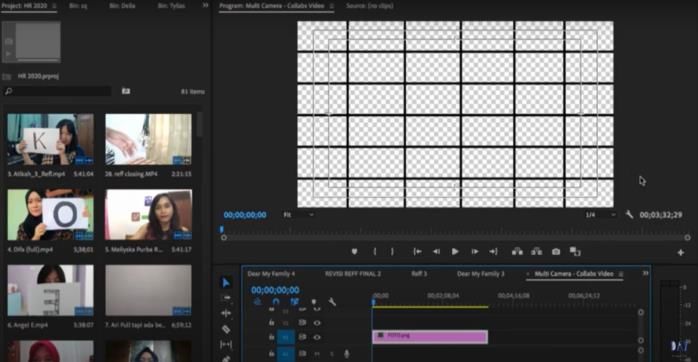Switch to Dear My Family 4 sequence tab
Viewport: 698px width, 362px height.
point(271,274)
